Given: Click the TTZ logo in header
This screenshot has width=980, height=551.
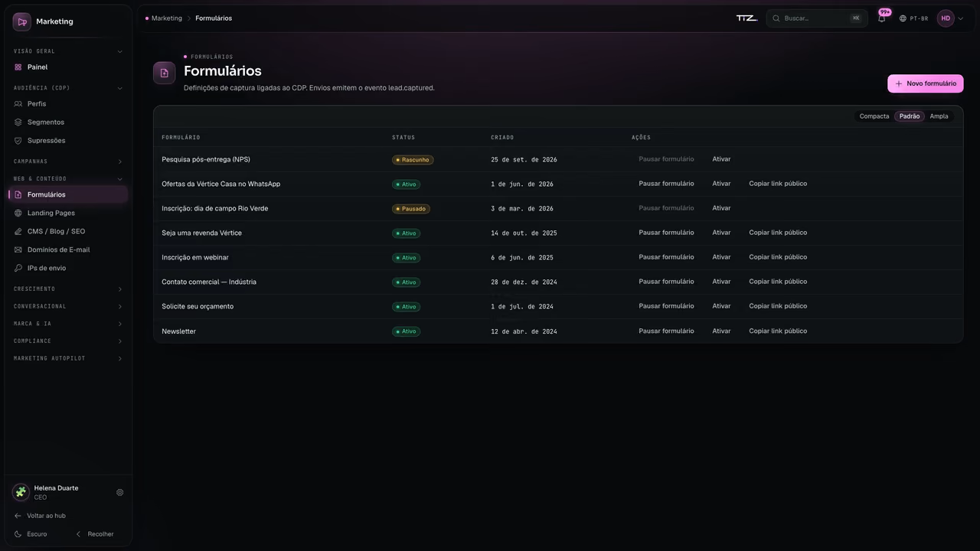Looking at the screenshot, I should click(746, 18).
